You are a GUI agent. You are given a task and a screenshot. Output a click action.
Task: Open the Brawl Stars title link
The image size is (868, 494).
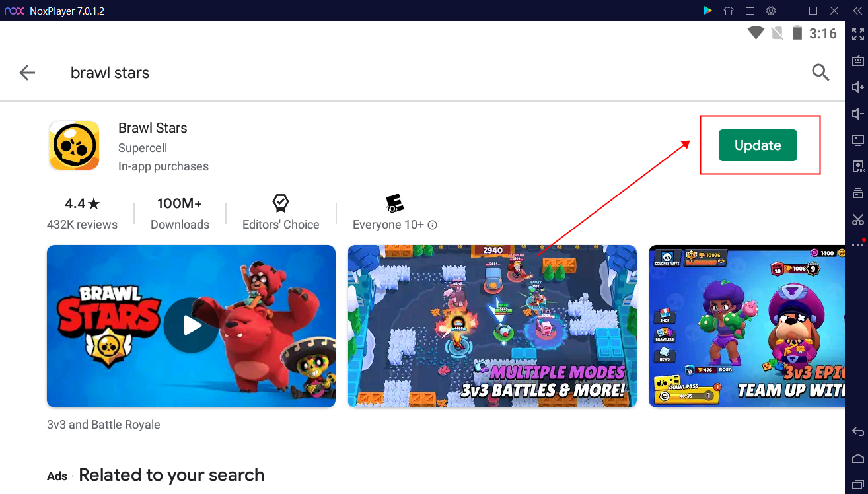[153, 128]
